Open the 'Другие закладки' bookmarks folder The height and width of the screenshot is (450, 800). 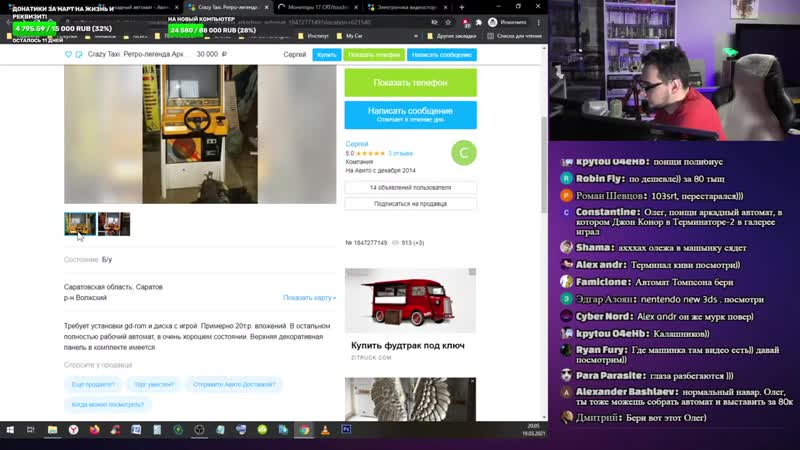tap(452, 36)
